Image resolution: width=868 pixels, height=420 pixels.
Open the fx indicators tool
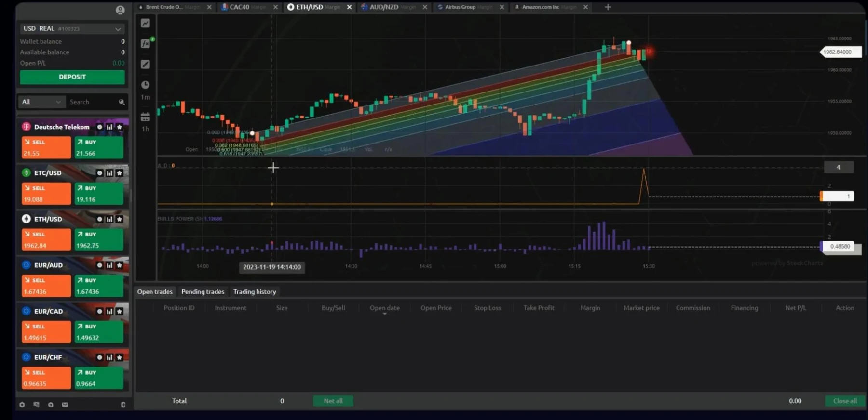click(x=145, y=44)
